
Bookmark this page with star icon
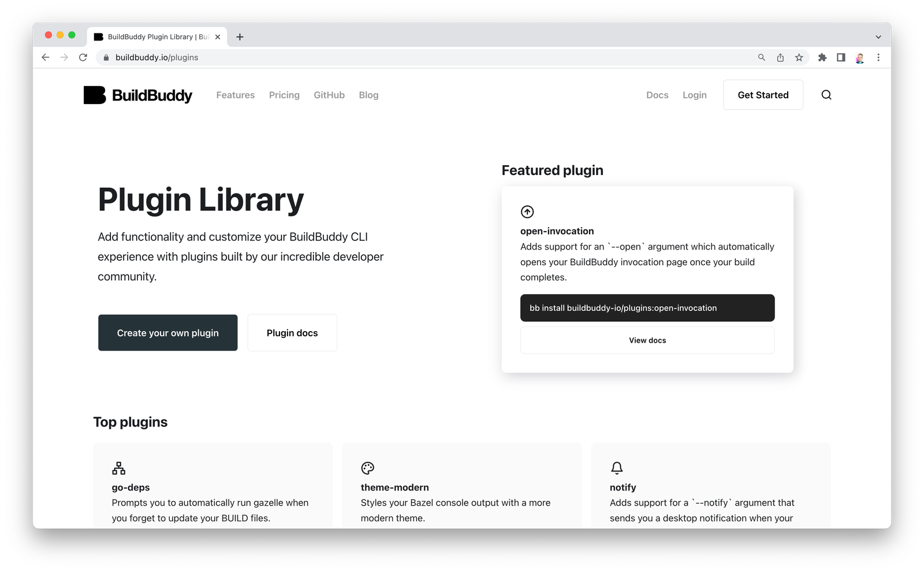click(799, 57)
